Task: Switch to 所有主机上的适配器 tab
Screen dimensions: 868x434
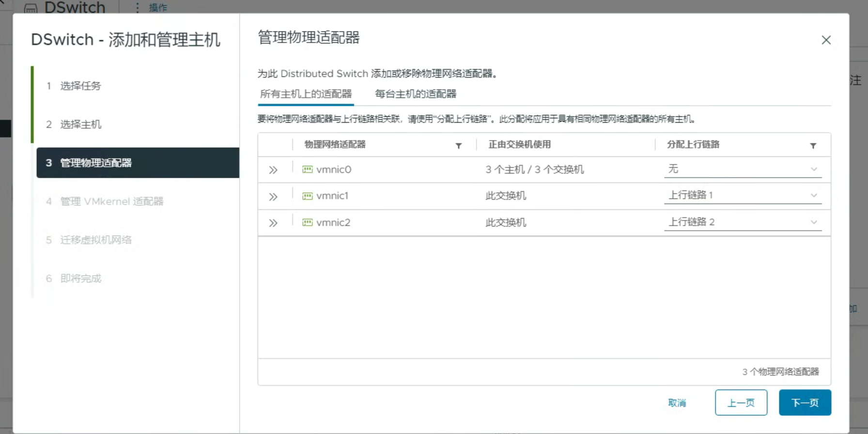Action: 306,94
